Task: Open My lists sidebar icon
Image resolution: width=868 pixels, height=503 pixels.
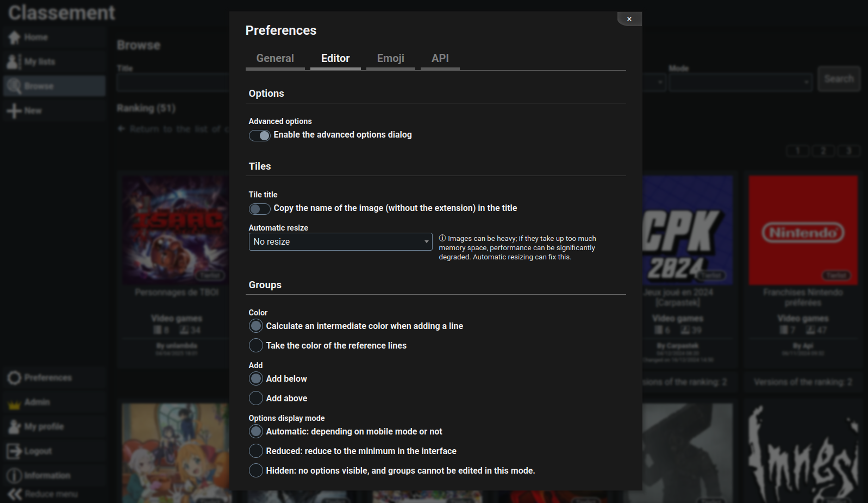Action: click(14, 61)
